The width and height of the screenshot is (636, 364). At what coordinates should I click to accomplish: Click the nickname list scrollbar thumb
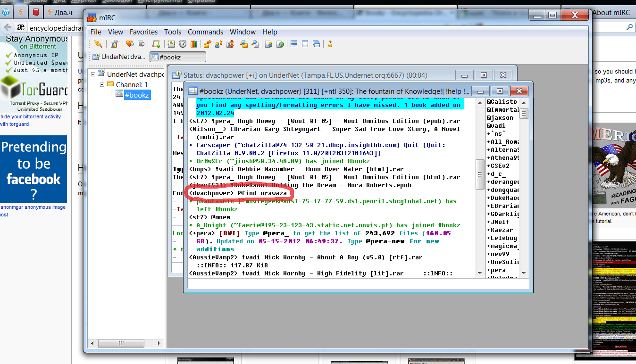(x=524, y=113)
